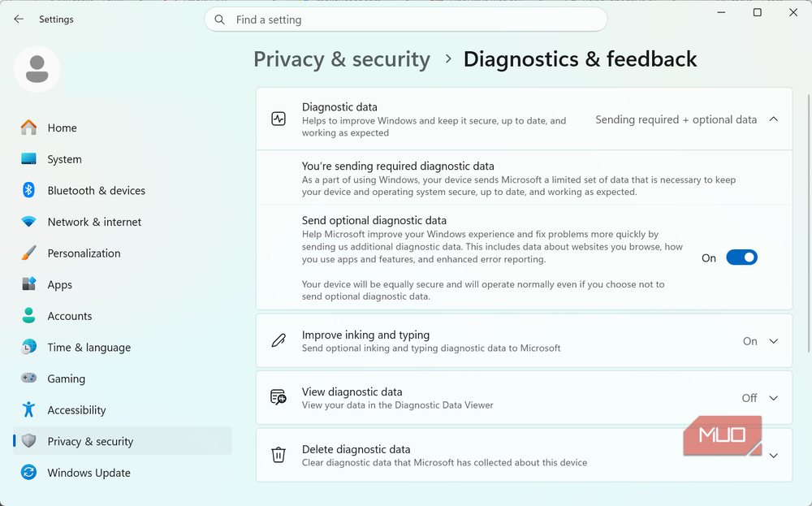The image size is (812, 506).
Task: Click the On status of inking and typing
Action: 749,341
